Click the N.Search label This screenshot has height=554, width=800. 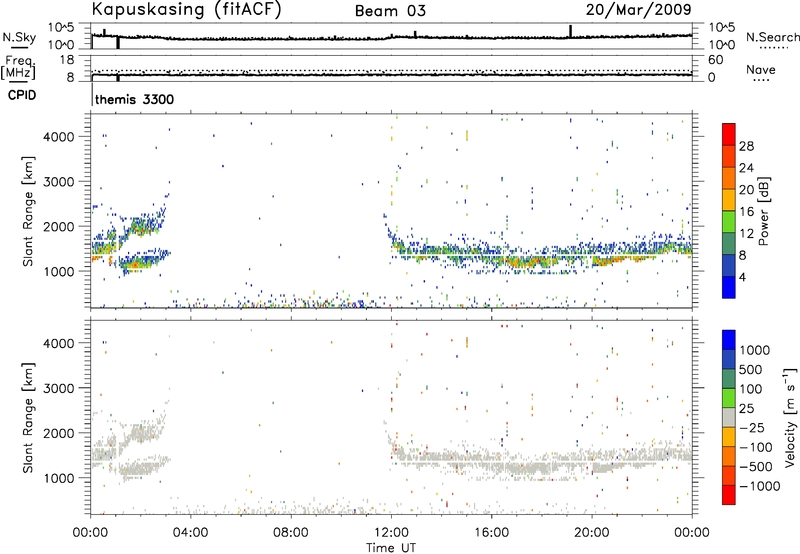tap(772, 37)
